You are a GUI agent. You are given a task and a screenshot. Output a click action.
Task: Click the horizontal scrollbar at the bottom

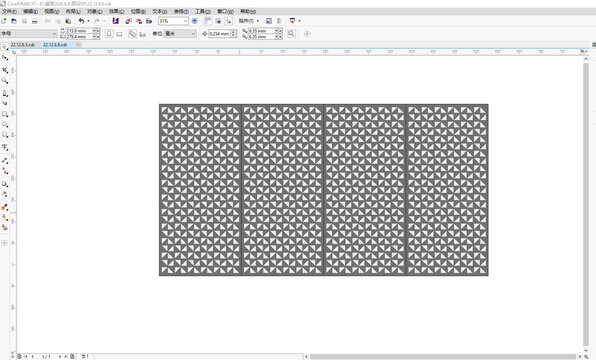(x=443, y=357)
